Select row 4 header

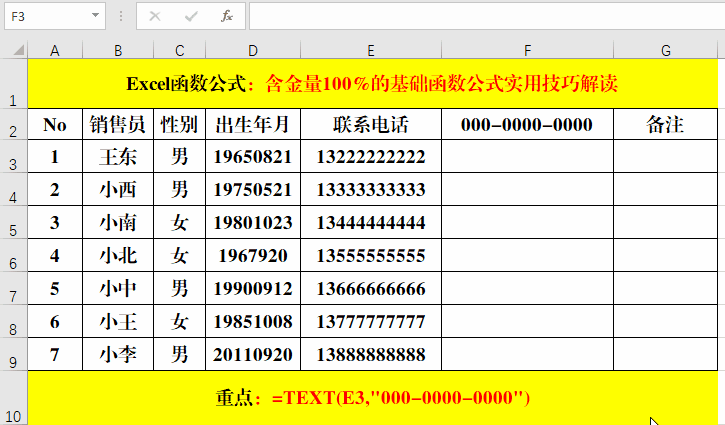[x=13, y=189]
